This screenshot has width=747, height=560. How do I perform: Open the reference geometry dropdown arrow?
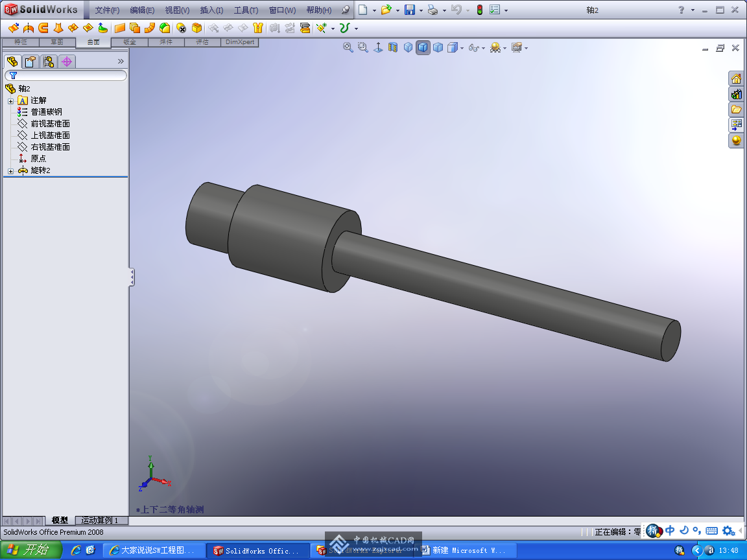click(333, 29)
